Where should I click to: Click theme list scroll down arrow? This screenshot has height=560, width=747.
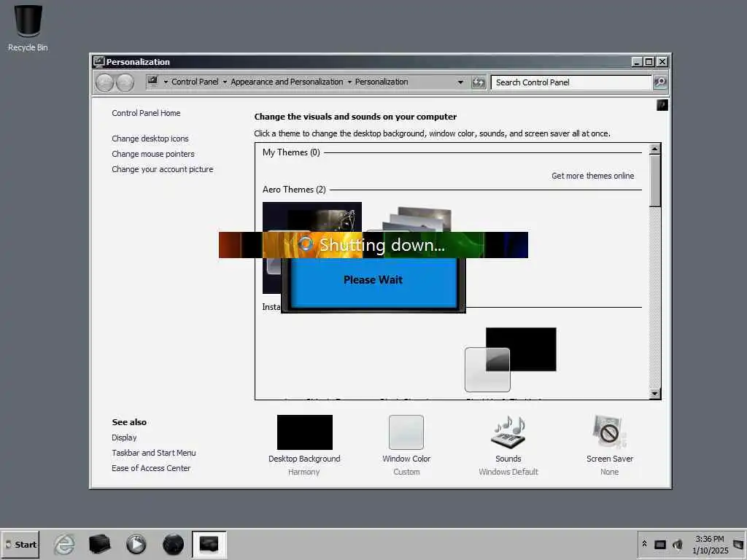click(655, 393)
